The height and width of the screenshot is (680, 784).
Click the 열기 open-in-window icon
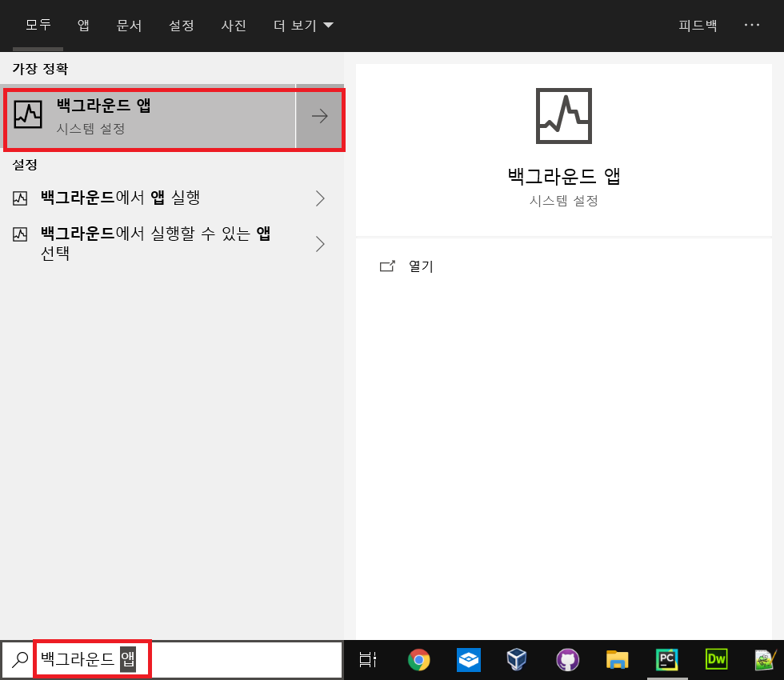coord(387,266)
